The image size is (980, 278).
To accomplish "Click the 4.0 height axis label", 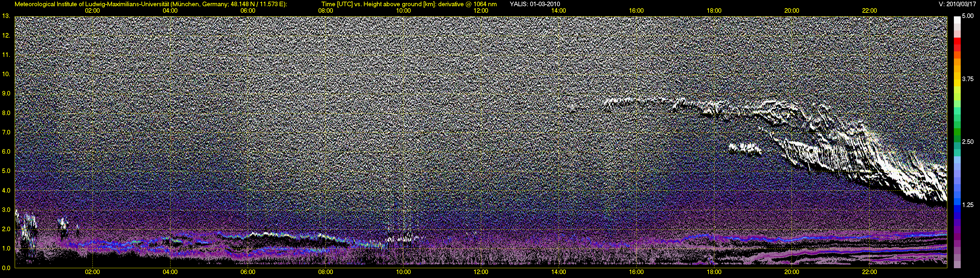I will pos(6,190).
